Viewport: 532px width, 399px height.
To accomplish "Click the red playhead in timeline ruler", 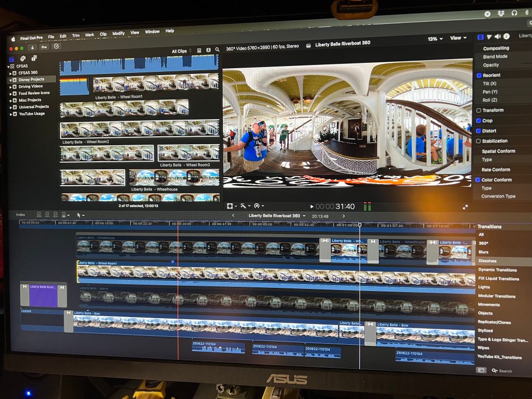I will click(178, 223).
